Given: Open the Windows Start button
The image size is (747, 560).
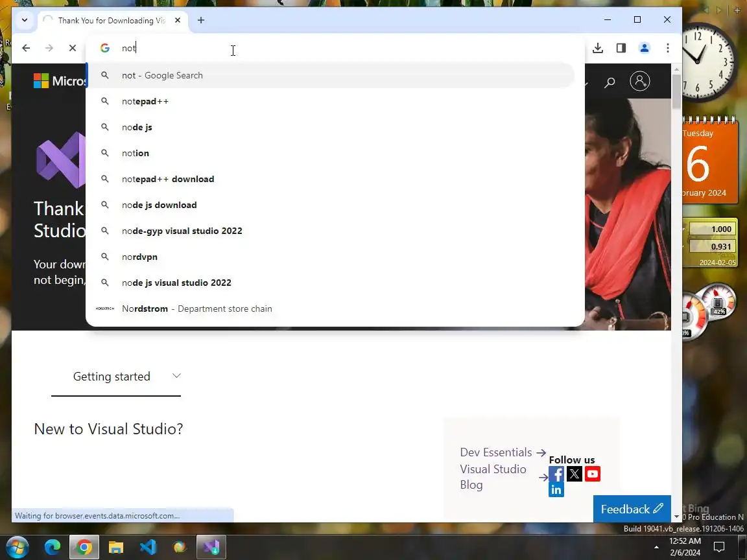Looking at the screenshot, I should coord(17,547).
